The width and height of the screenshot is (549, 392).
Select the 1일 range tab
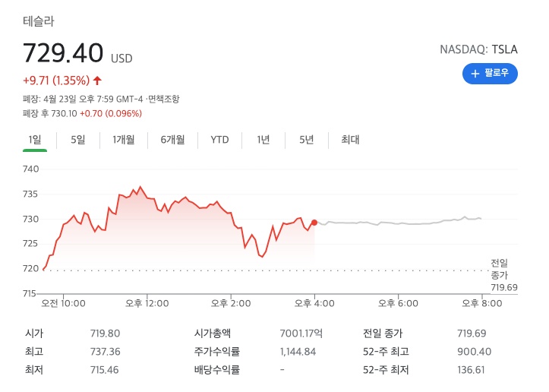35,139
